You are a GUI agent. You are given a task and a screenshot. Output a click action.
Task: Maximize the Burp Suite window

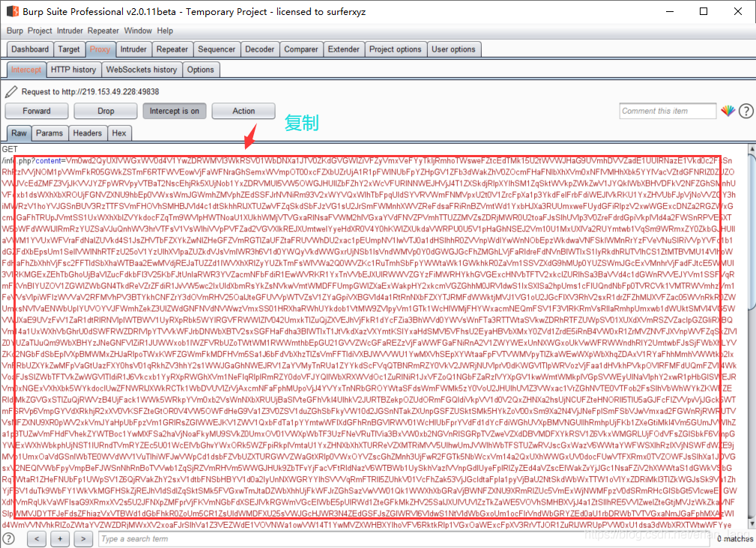tap(704, 11)
